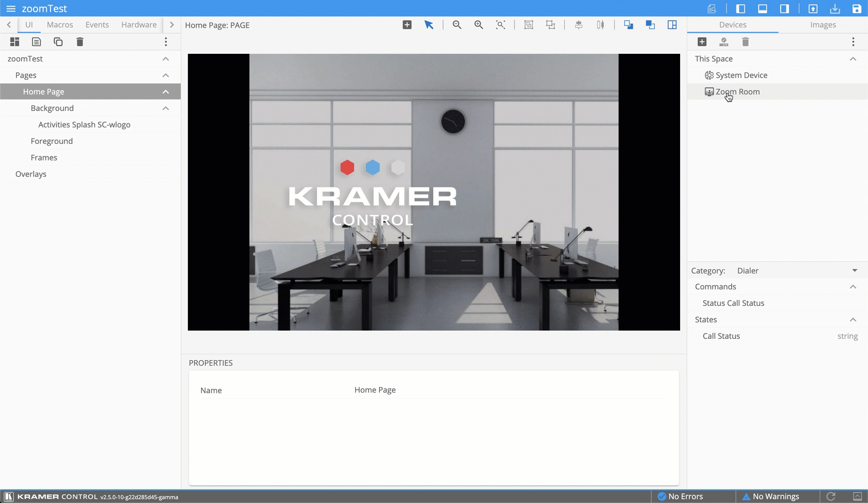868x503 pixels.
Task: Collapse the Pages tree node
Action: click(166, 75)
